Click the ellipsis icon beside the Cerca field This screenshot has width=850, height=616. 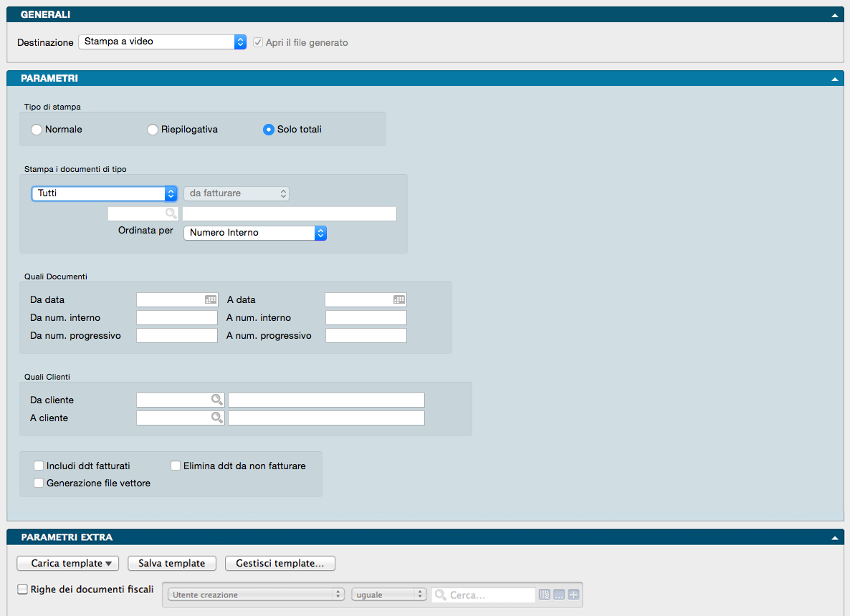(x=559, y=595)
